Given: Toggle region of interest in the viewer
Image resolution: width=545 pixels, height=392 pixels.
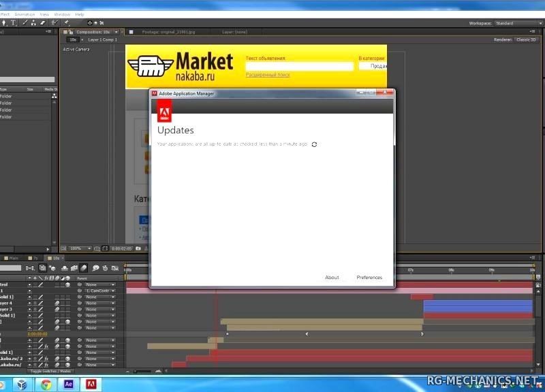Looking at the screenshot, I should point(105,248).
